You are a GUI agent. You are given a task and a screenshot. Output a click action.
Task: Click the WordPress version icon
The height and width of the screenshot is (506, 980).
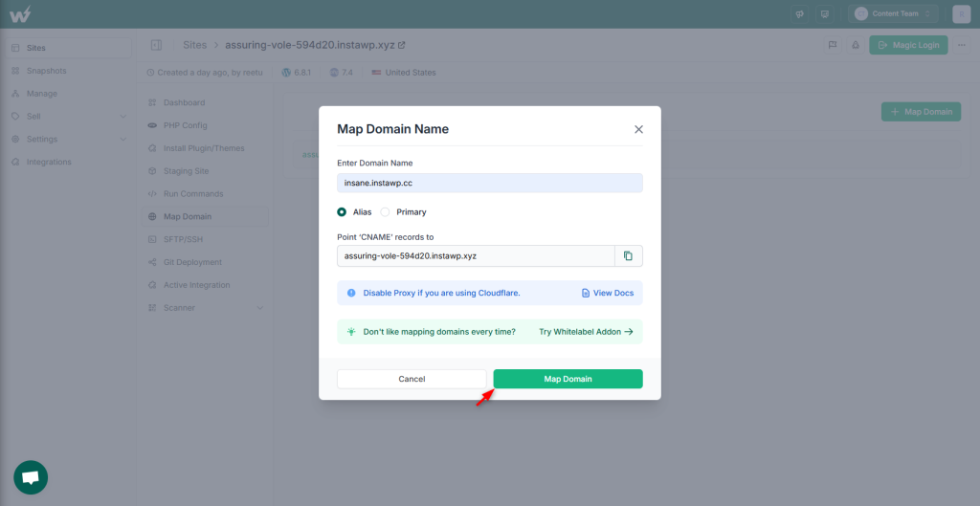pyautogui.click(x=286, y=73)
